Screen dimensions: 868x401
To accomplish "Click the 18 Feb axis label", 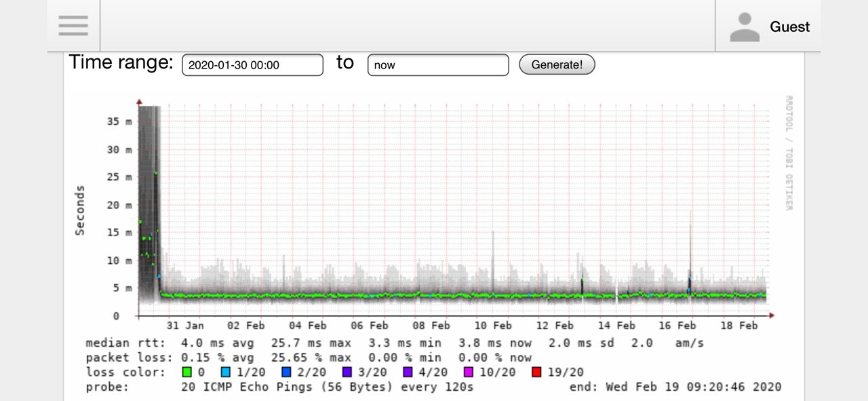I will pos(740,326).
